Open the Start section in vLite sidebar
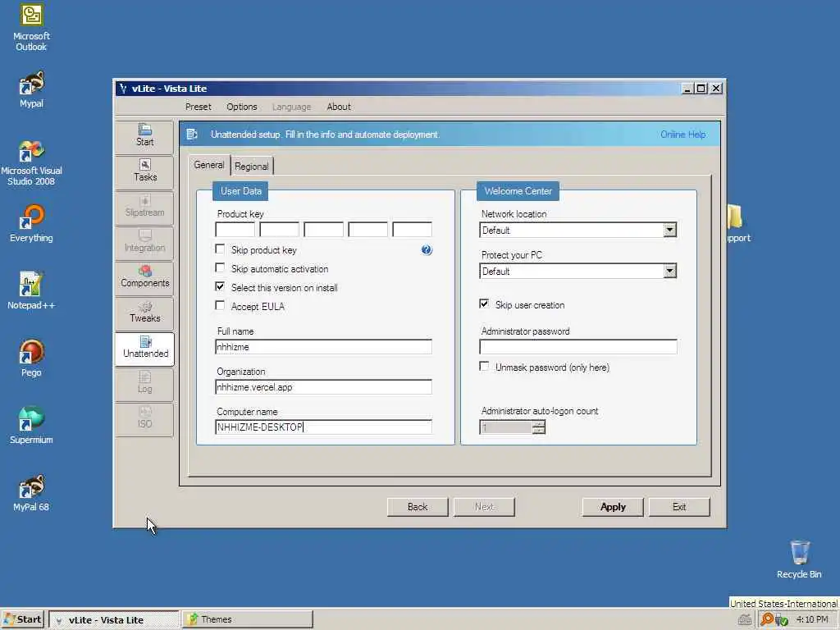The image size is (840, 630). click(x=144, y=136)
